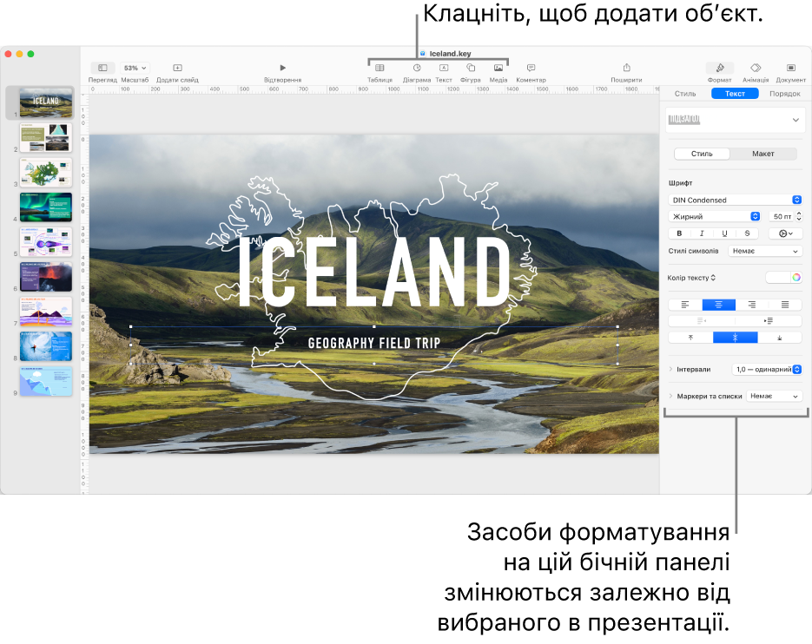Image resolution: width=812 pixels, height=644 pixels.
Task: Click the ICELAND title on the slide
Action: pos(374,272)
